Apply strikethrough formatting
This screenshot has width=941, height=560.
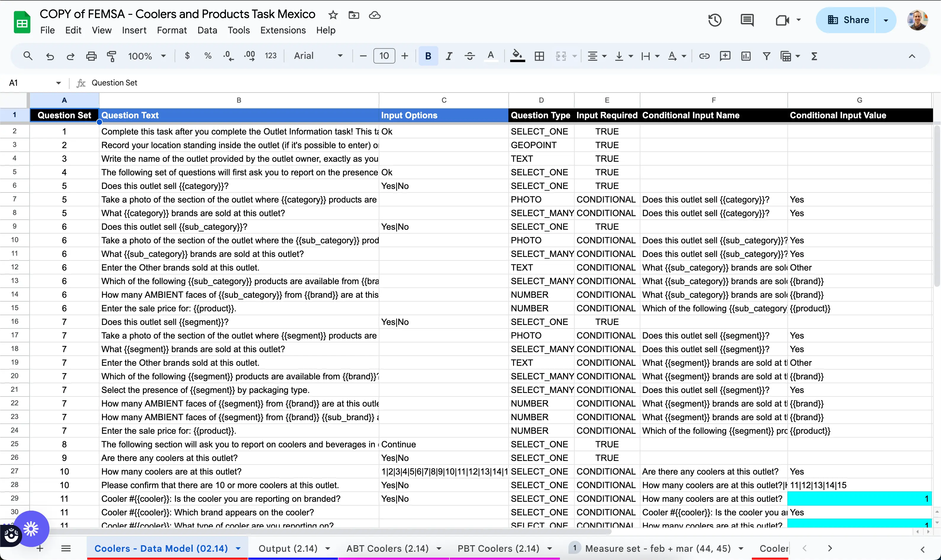click(x=469, y=56)
